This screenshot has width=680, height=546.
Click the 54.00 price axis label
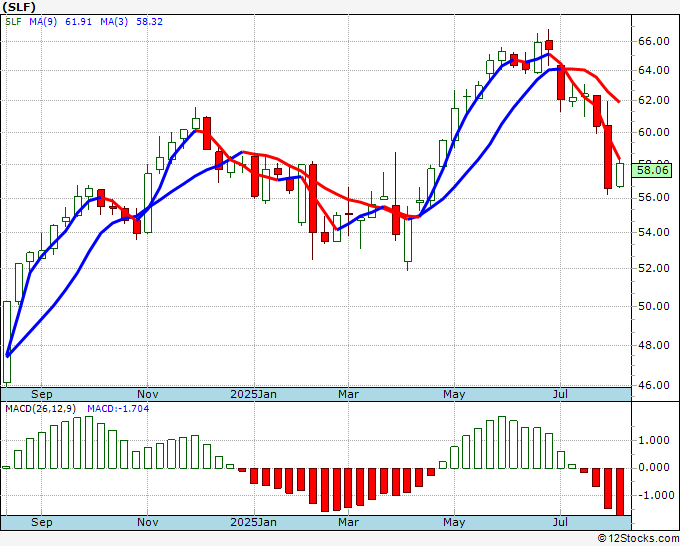[x=654, y=232]
